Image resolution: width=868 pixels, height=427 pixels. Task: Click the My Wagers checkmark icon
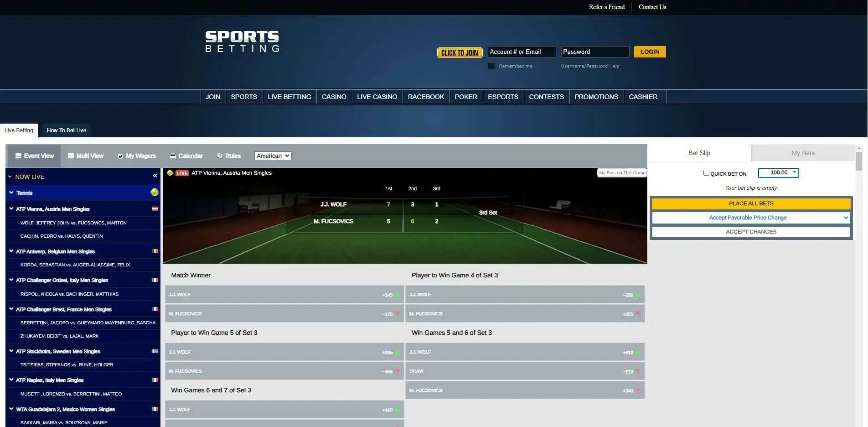120,156
